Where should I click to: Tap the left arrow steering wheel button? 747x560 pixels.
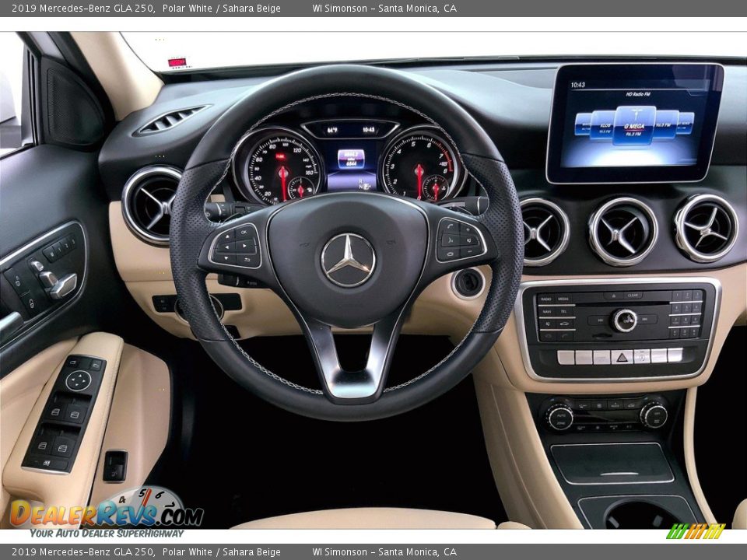pyautogui.click(x=226, y=247)
